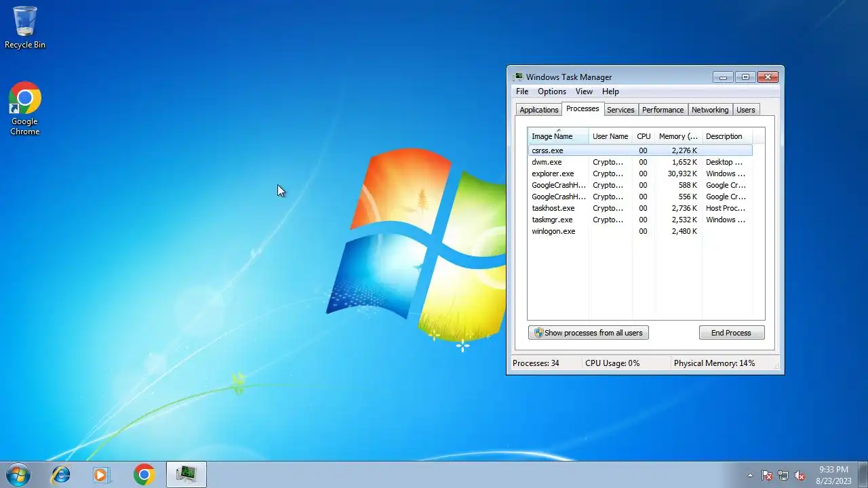Open the File menu
The image size is (868, 488).
coord(522,91)
